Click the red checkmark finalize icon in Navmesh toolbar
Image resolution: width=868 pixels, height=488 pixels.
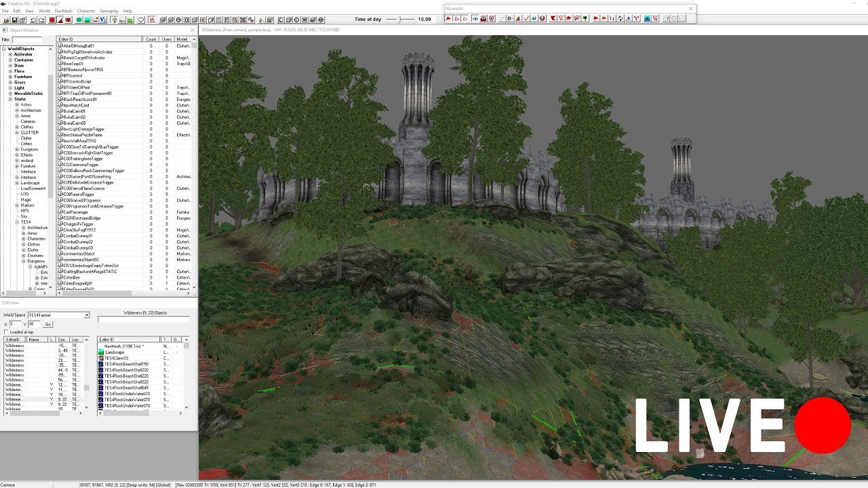click(x=526, y=18)
